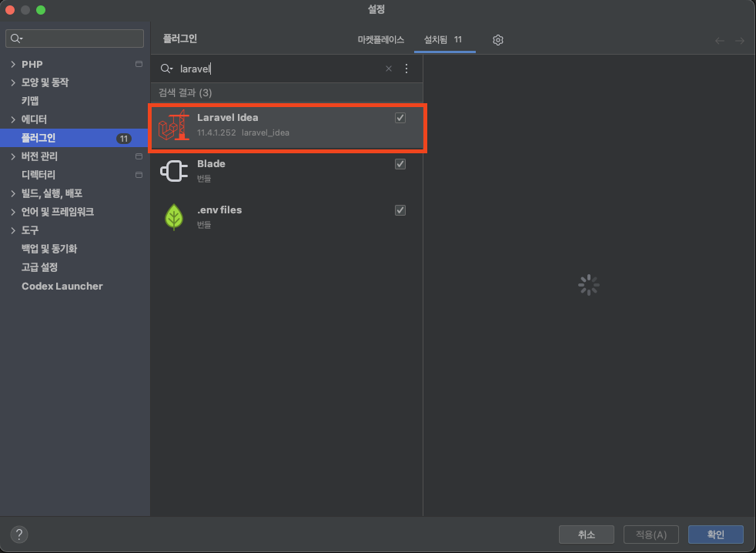This screenshot has width=756, height=553.
Task: Click the help question mark icon
Action: pos(18,534)
